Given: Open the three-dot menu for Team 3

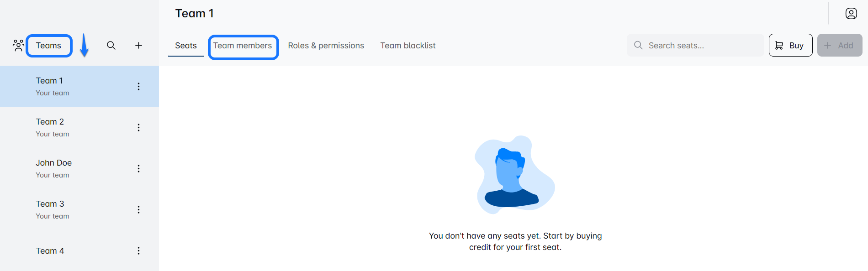Looking at the screenshot, I should (138, 209).
